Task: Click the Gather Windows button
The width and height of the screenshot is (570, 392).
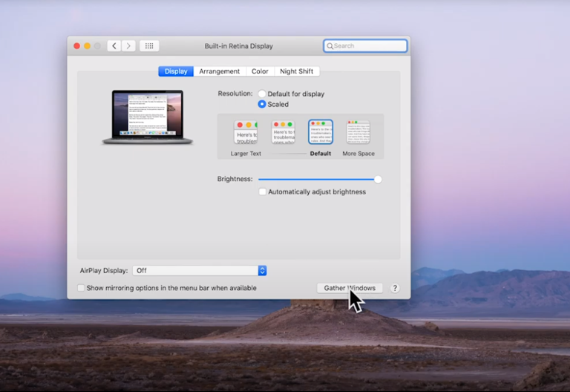Action: click(350, 288)
